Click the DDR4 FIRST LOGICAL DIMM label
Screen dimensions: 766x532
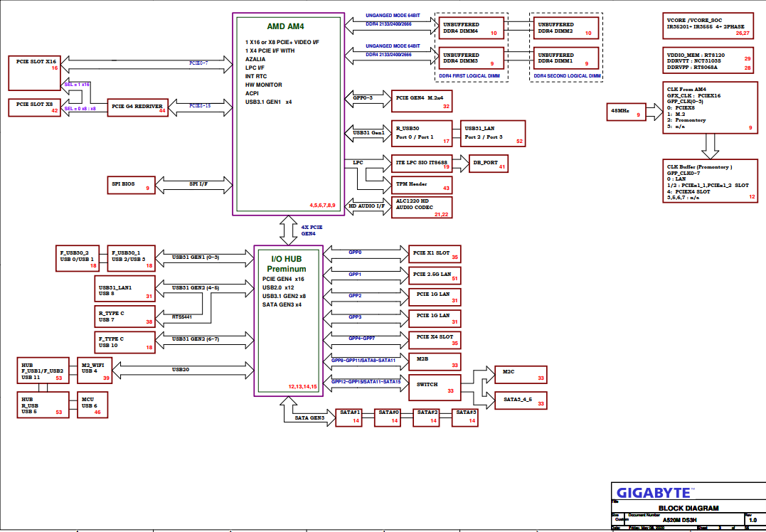469,76
